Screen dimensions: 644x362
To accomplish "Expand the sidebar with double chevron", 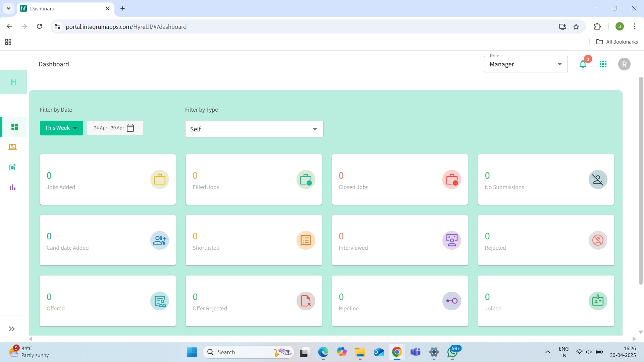I will click(x=12, y=329).
